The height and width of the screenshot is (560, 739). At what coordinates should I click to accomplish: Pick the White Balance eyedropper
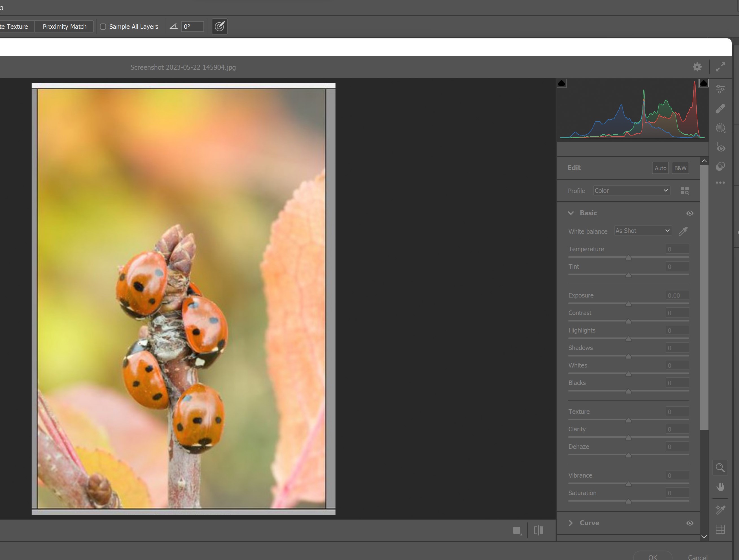pos(683,231)
